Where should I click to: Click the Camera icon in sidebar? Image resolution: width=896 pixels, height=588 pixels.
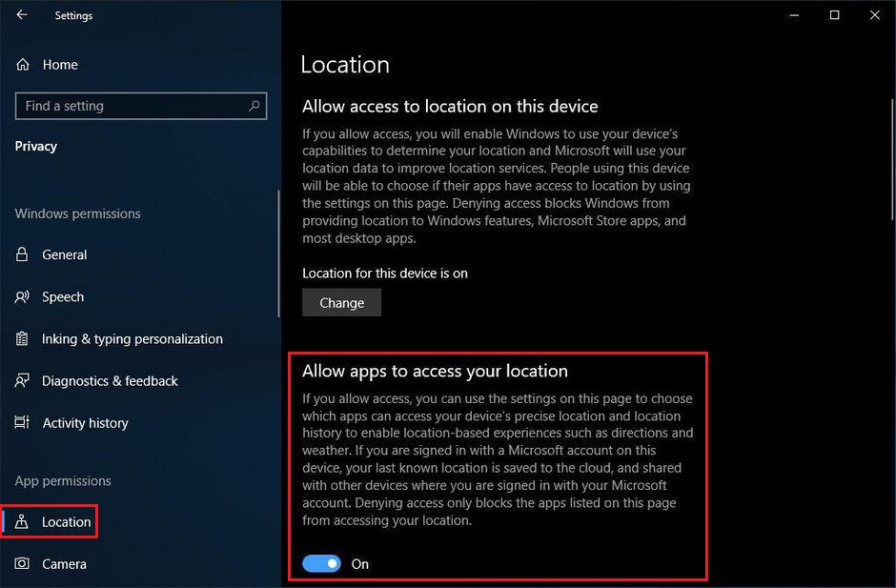tap(22, 563)
